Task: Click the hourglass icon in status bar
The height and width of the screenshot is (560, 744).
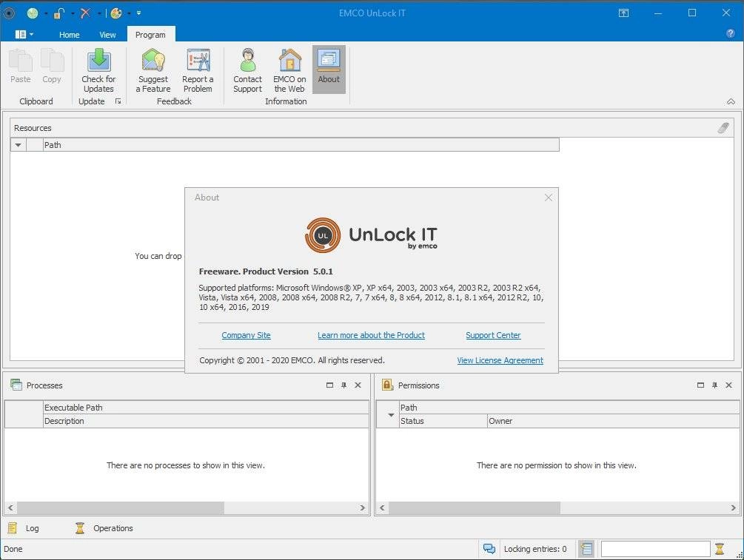Action: click(x=720, y=549)
